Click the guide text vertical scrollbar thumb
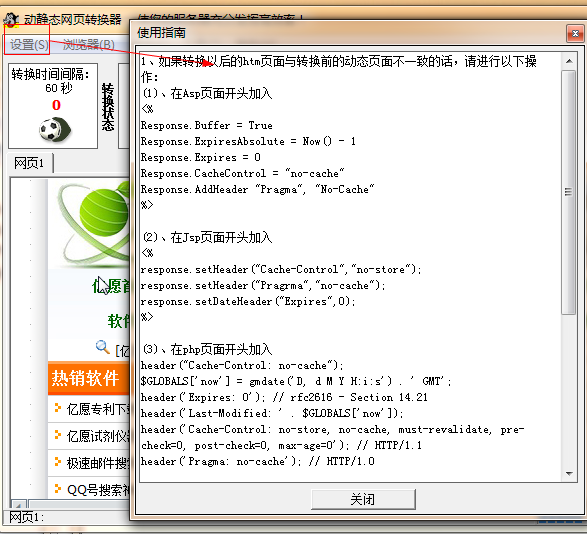587x534 pixels. click(569, 192)
